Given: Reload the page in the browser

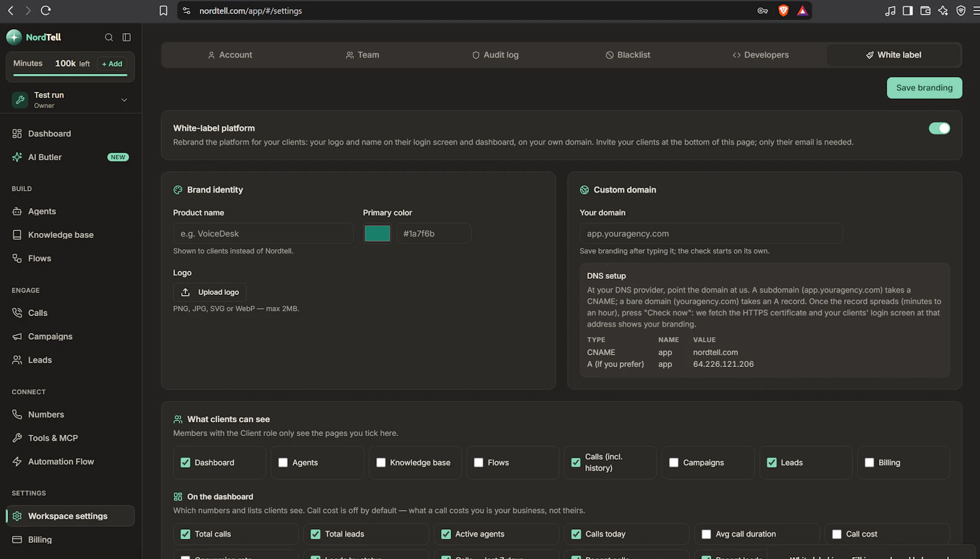Looking at the screenshot, I should tap(45, 11).
